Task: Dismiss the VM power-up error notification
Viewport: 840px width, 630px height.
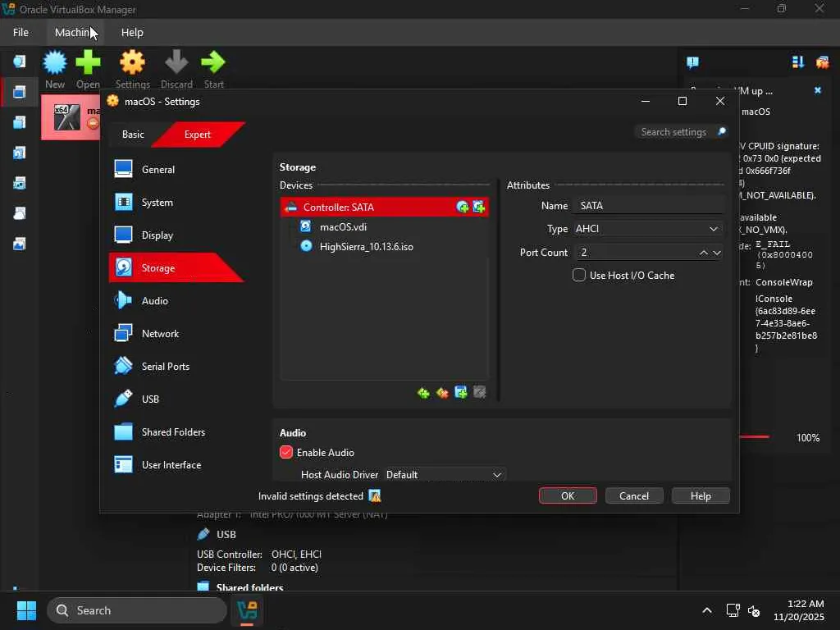Action: 818,90
